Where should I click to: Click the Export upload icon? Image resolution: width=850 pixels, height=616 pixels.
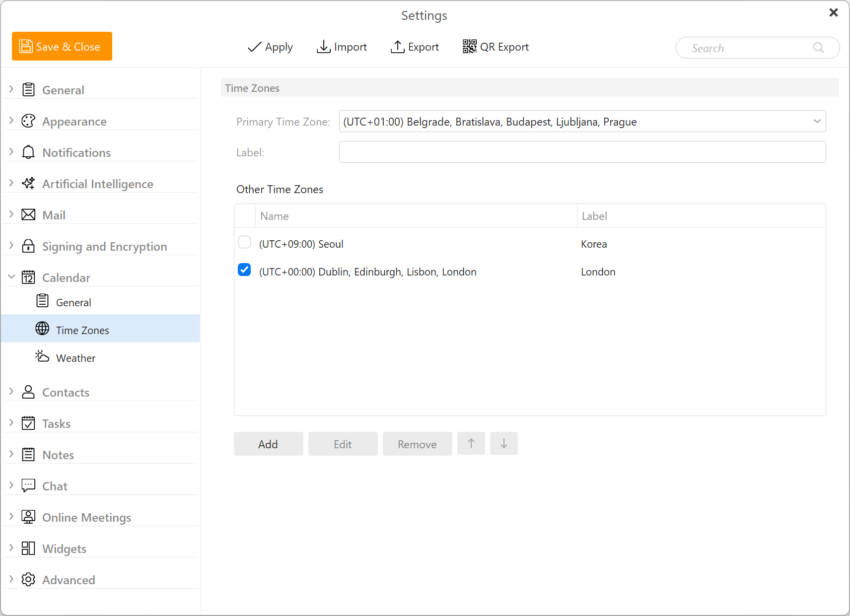[397, 47]
